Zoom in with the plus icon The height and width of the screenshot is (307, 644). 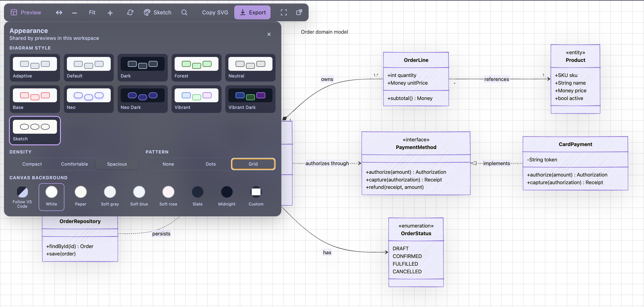tap(110, 12)
